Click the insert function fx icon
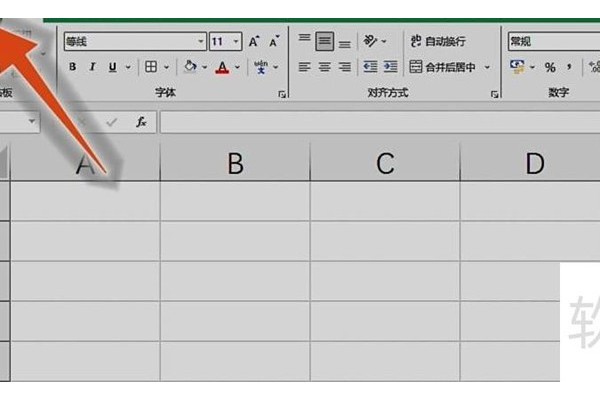Viewport: 600px width, 400px height. (141, 122)
